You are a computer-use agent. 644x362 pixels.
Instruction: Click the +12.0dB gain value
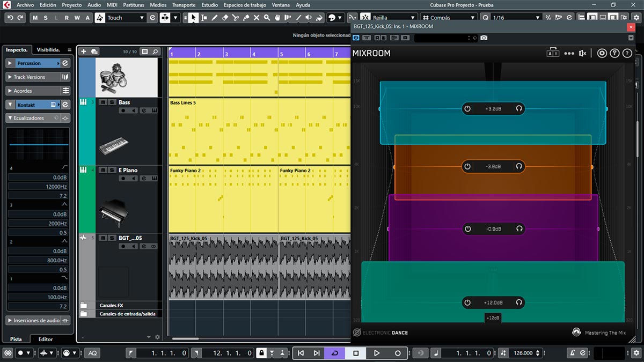click(493, 302)
